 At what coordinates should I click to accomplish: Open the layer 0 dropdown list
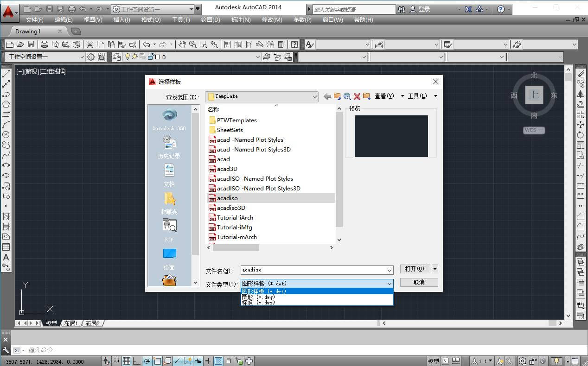point(258,57)
